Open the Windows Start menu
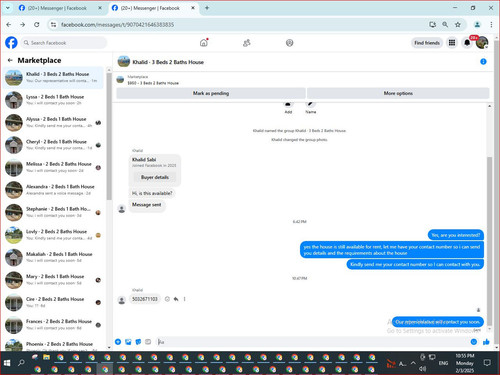 [7, 363]
